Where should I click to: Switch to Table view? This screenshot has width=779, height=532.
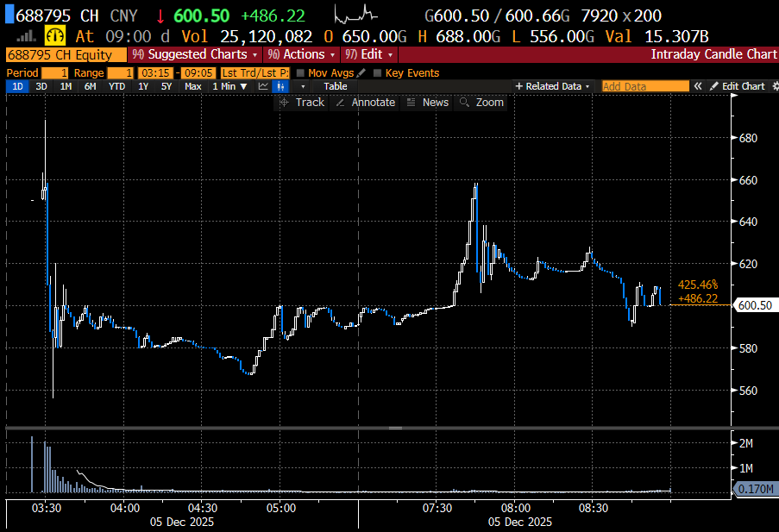336,86
